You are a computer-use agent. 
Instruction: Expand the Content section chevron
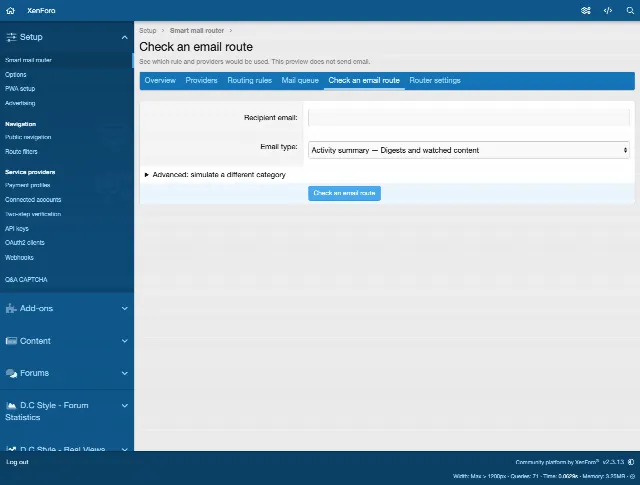(124, 341)
